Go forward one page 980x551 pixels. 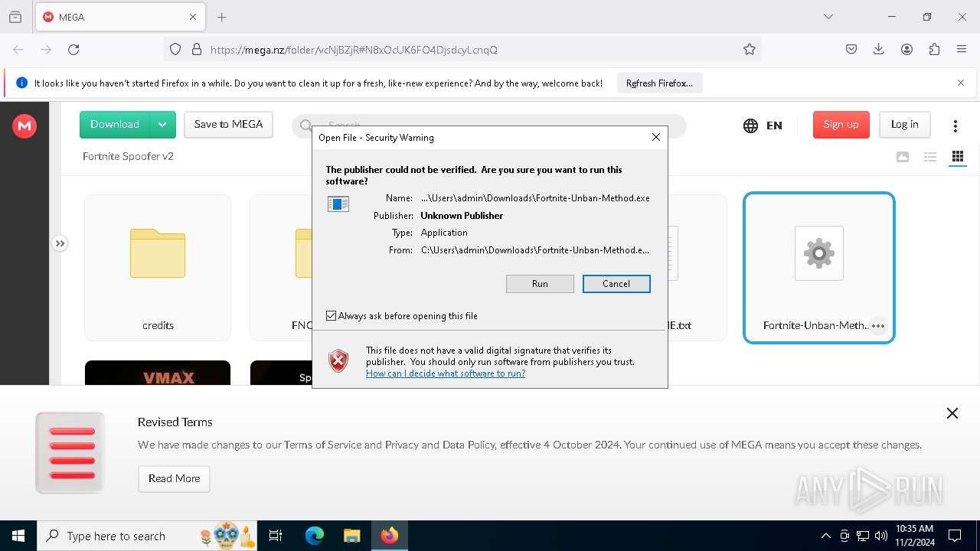(46, 50)
